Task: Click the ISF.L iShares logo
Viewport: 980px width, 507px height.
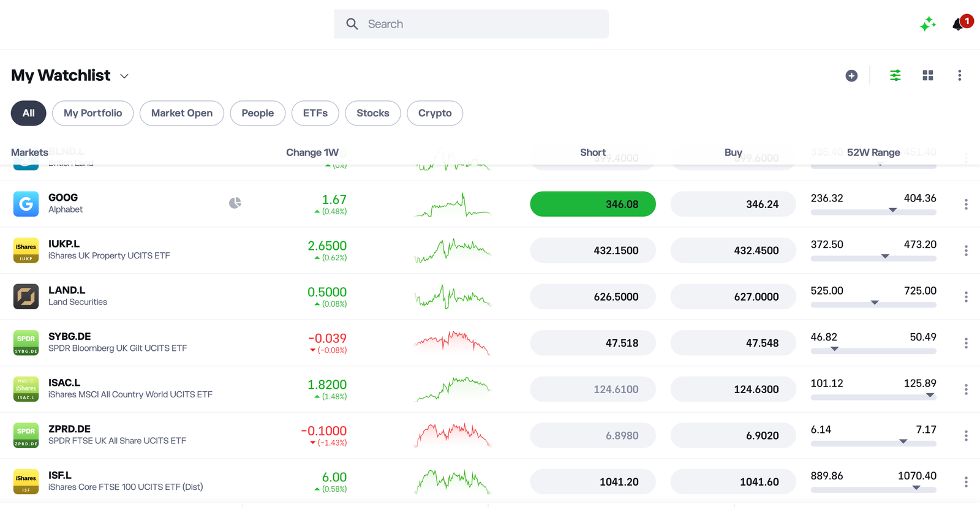Action: [26, 481]
